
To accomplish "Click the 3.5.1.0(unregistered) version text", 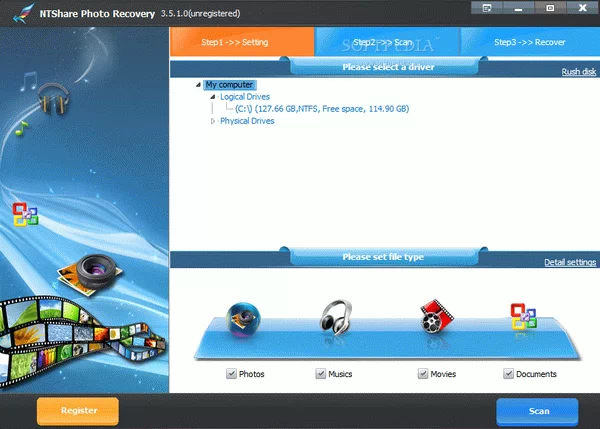I will click(201, 13).
